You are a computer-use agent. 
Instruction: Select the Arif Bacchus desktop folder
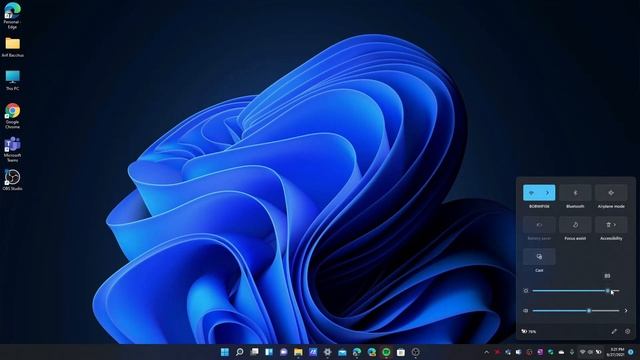click(x=13, y=47)
